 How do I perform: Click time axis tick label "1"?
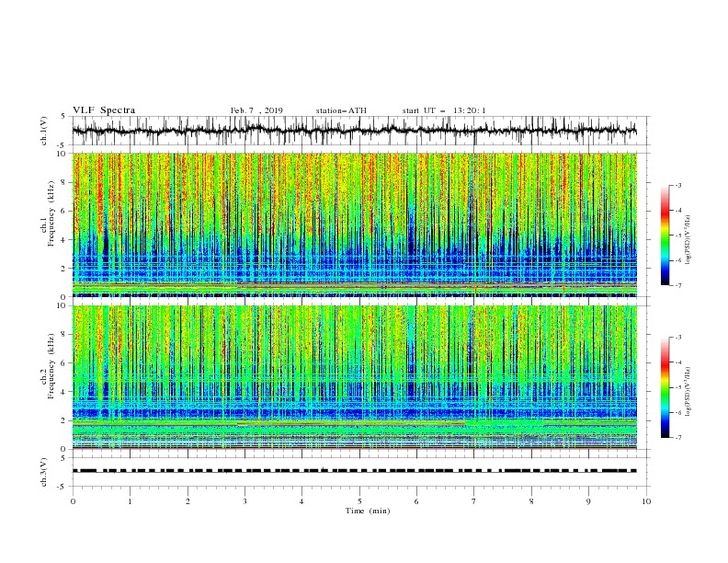point(130,501)
